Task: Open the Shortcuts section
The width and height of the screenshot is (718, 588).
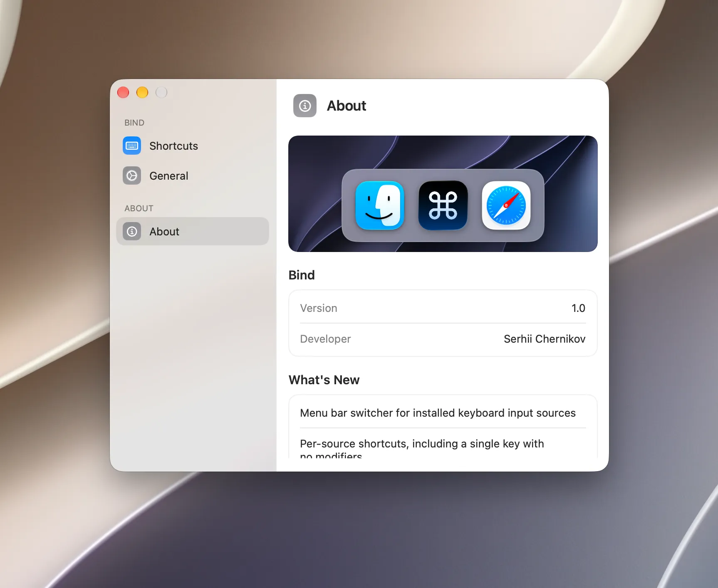Action: [193, 146]
